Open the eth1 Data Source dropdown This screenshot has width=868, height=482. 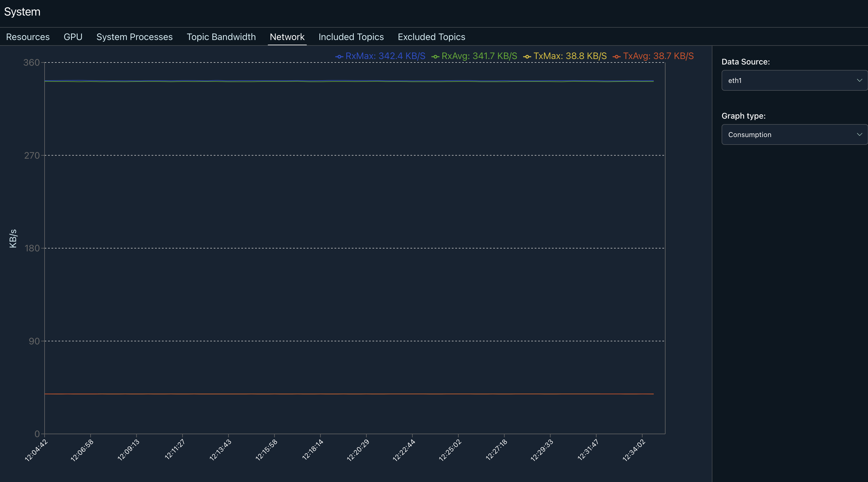[x=789, y=80]
